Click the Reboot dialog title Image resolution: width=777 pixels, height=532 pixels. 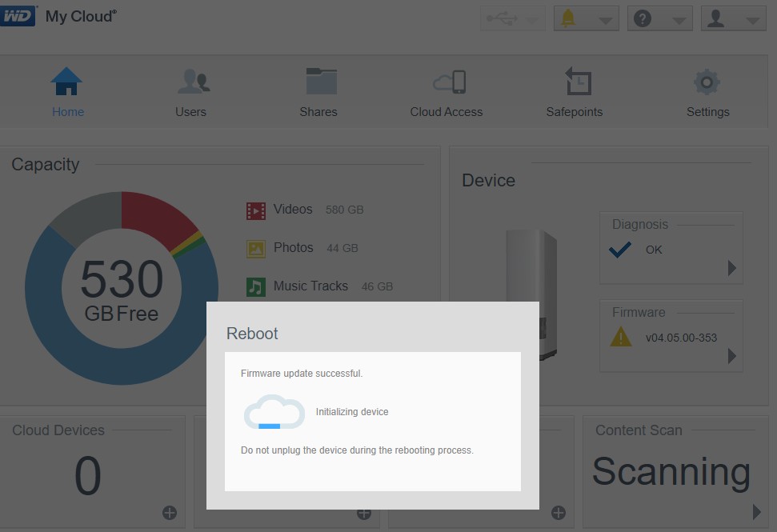coord(252,334)
